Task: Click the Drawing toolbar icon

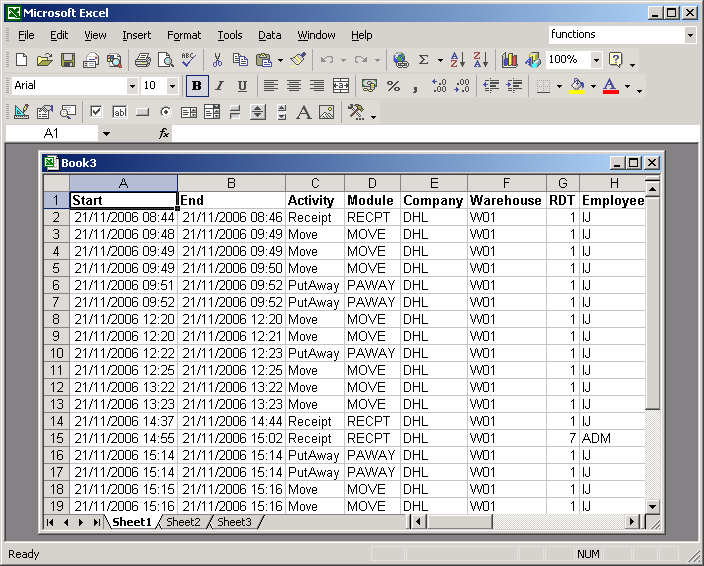Action: point(533,60)
